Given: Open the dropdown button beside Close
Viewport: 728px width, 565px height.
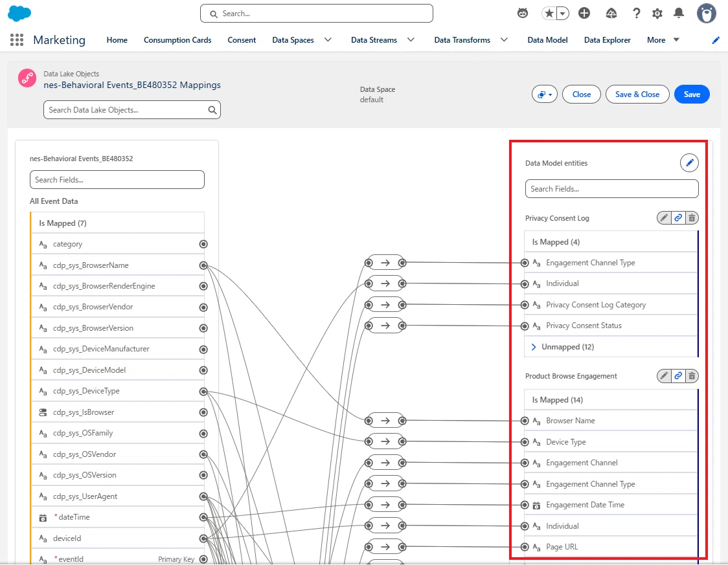Looking at the screenshot, I should [x=545, y=94].
